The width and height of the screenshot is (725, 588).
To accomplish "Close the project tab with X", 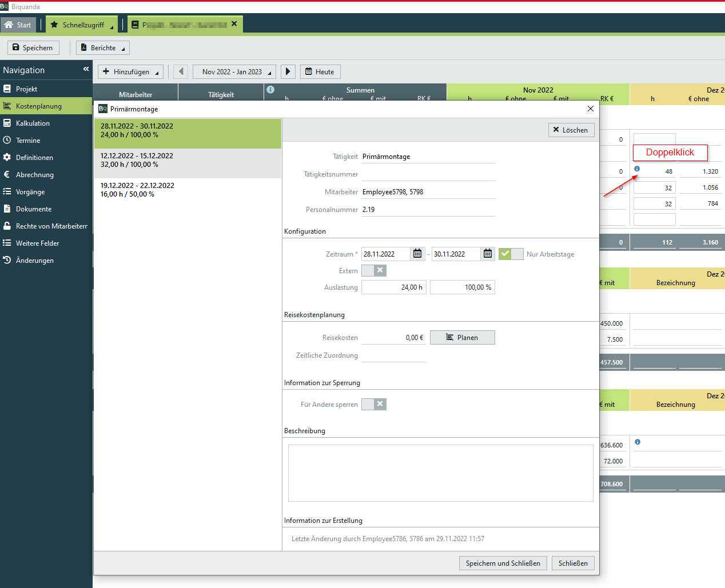I will pos(234,24).
